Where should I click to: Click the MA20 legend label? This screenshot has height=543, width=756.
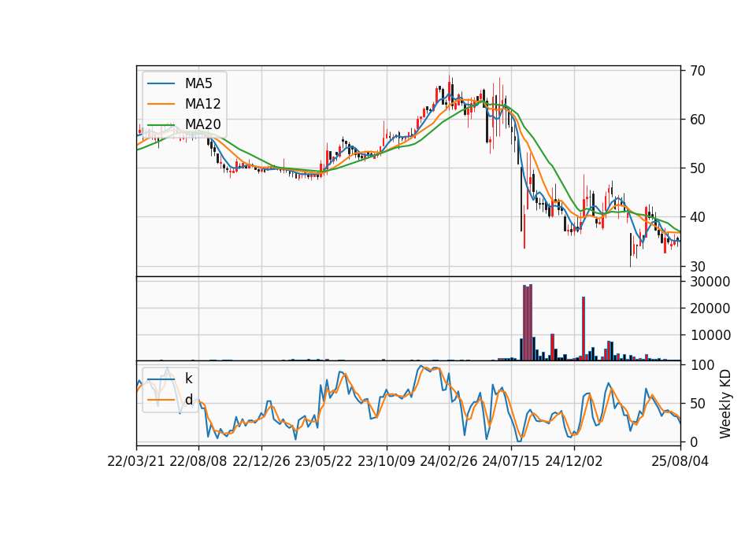coord(202,124)
